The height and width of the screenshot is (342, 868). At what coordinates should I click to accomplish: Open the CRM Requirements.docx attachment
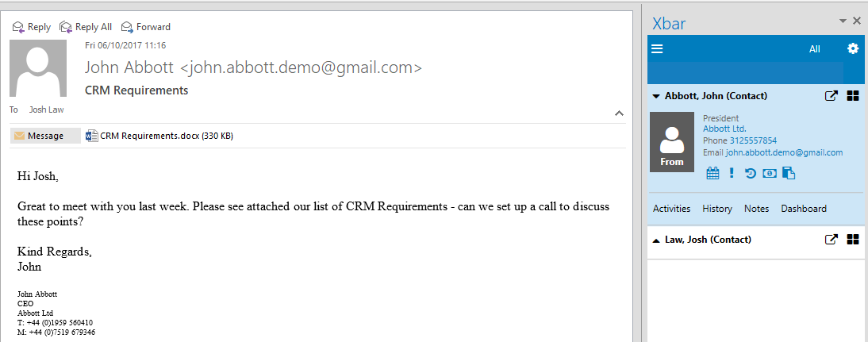(159, 136)
